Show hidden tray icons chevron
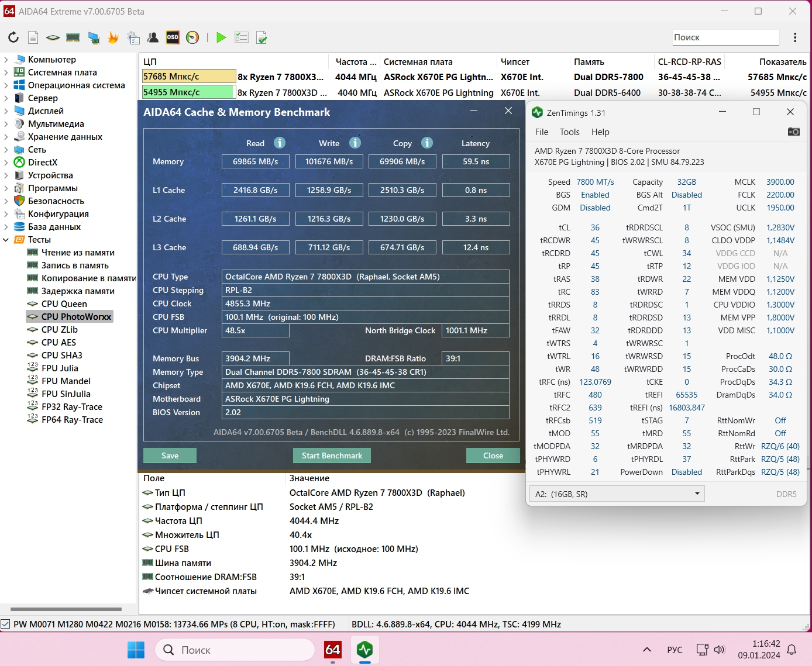The image size is (812, 666). pyautogui.click(x=647, y=650)
